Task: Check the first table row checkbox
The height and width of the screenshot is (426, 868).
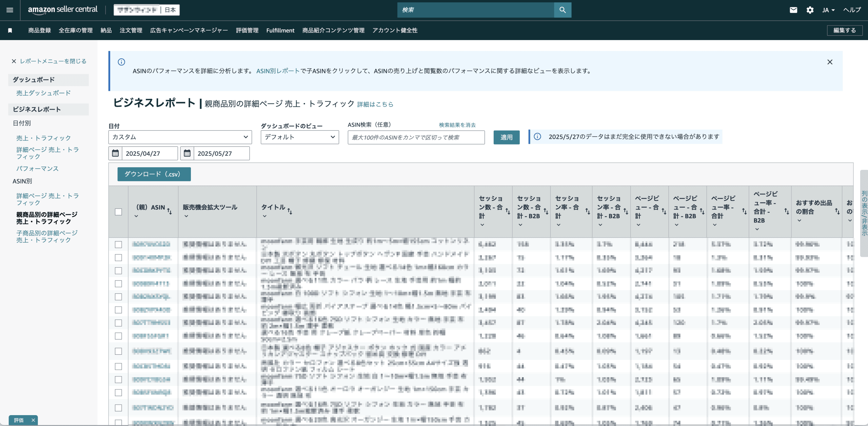Action: pos(118,245)
